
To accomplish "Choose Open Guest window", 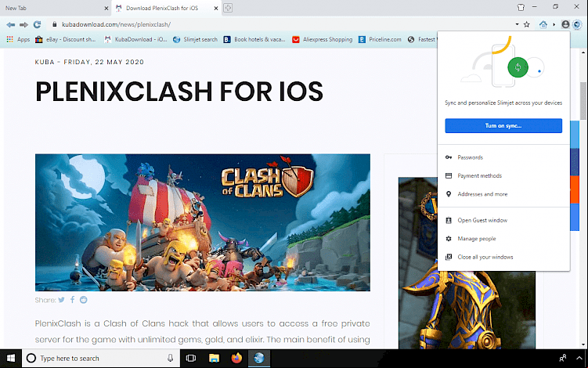I will pos(503,221).
